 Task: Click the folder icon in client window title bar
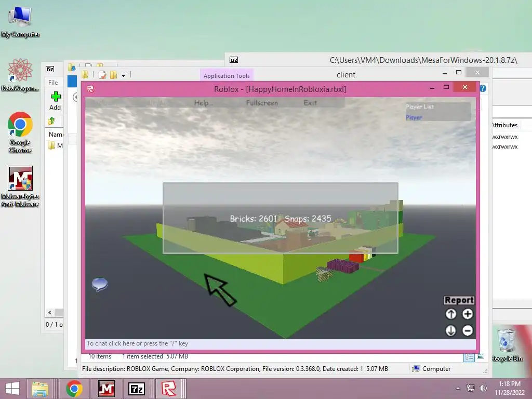[x=85, y=75]
